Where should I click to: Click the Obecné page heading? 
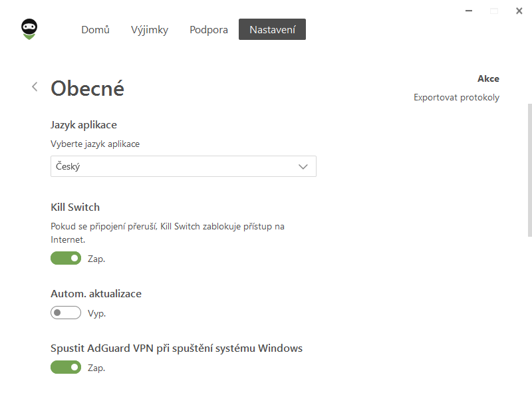(x=87, y=88)
